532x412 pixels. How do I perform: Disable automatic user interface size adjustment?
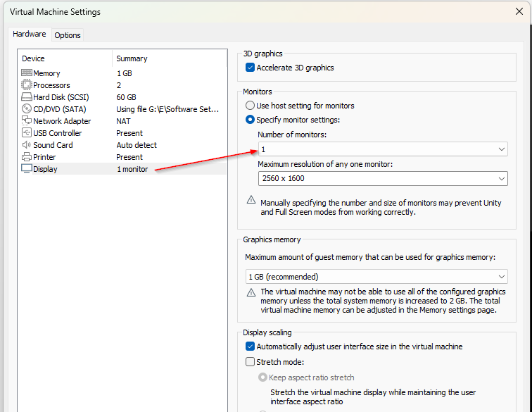[x=250, y=347]
